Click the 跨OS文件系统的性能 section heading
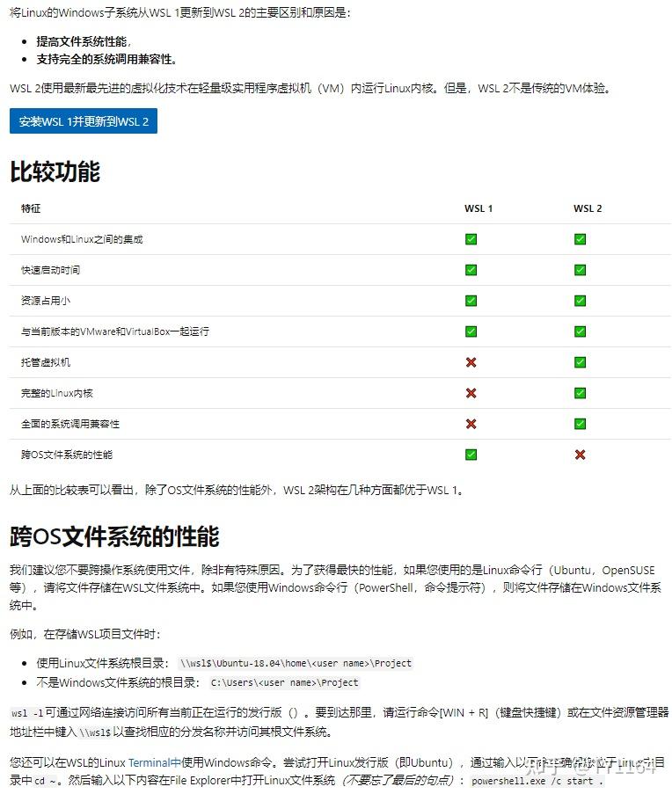 (x=114, y=536)
